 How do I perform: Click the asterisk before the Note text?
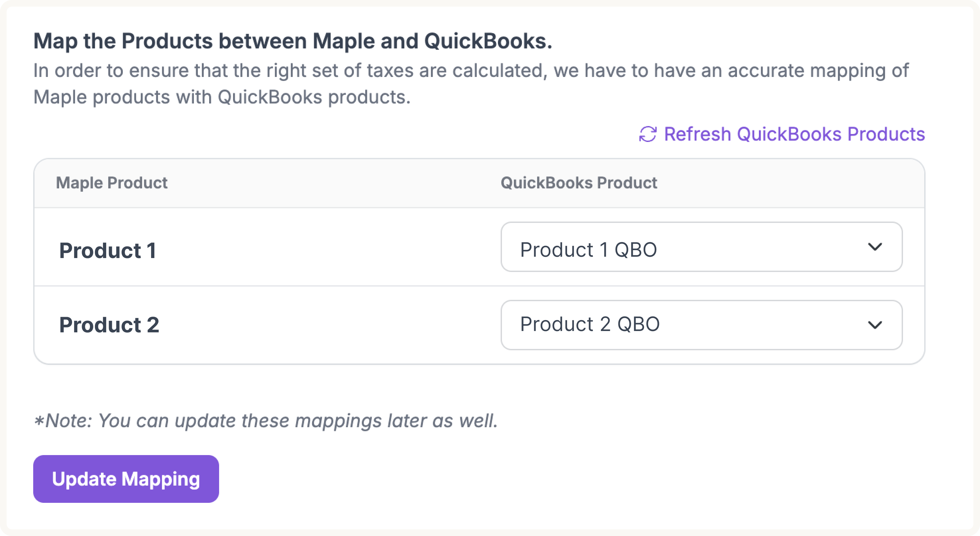(x=39, y=421)
